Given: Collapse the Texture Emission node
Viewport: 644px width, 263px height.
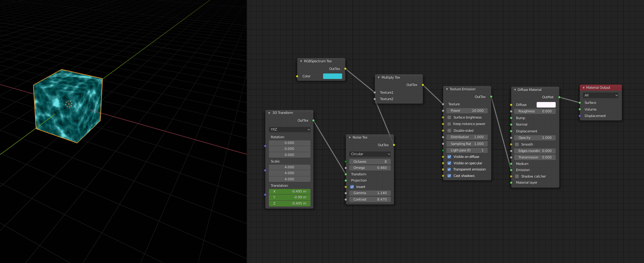Looking at the screenshot, I should pyautogui.click(x=447, y=89).
